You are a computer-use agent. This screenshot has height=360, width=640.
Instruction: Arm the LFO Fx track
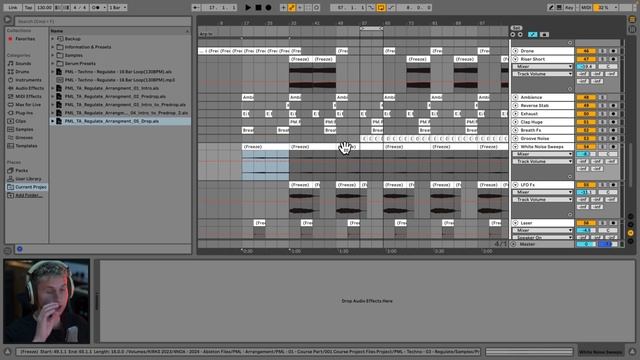[613, 185]
